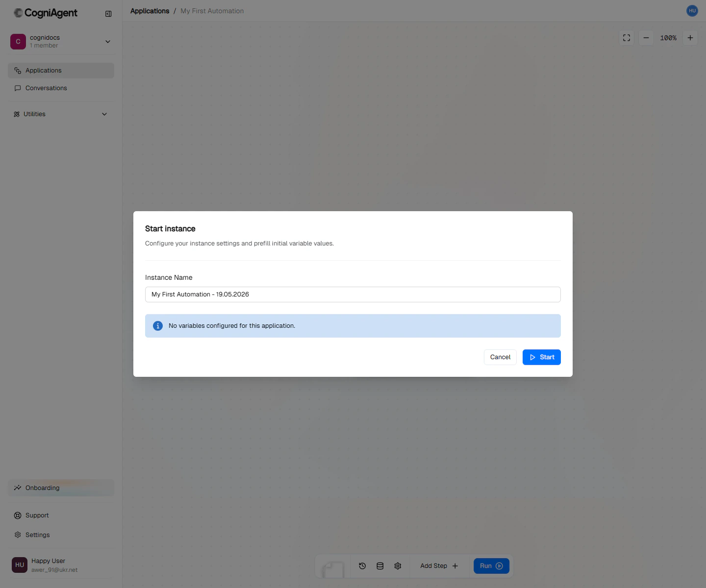Click the Conversations chat icon
This screenshot has height=588, width=706.
coord(18,88)
